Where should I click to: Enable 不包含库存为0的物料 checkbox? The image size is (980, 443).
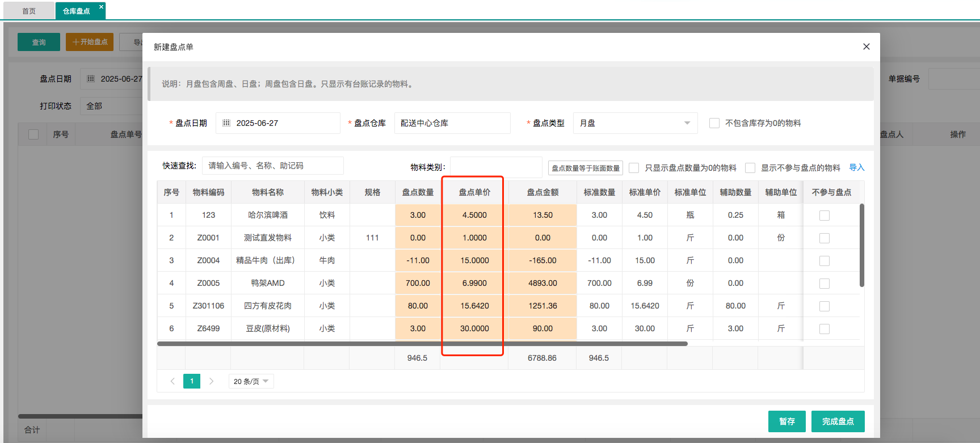[x=714, y=123]
